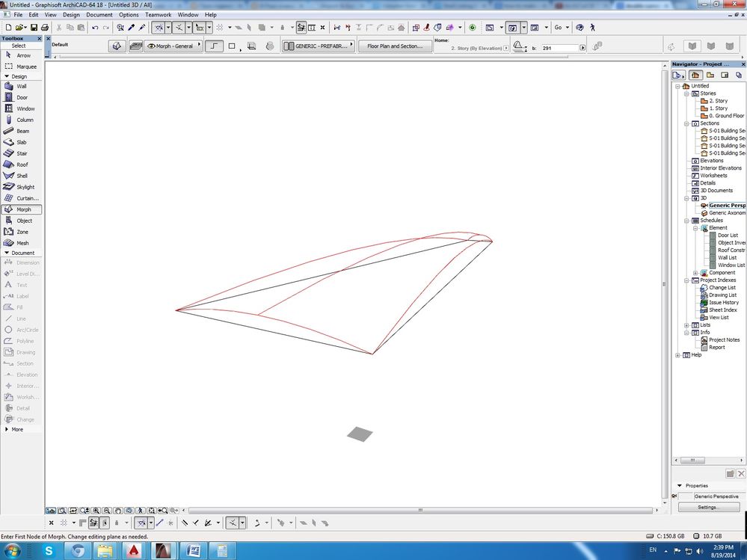Click the b: height value field
The width and height of the screenshot is (747, 560).
(560, 48)
